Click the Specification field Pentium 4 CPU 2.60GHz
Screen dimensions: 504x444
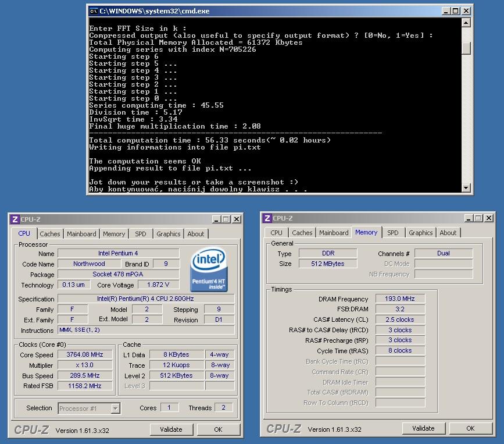[x=145, y=299]
